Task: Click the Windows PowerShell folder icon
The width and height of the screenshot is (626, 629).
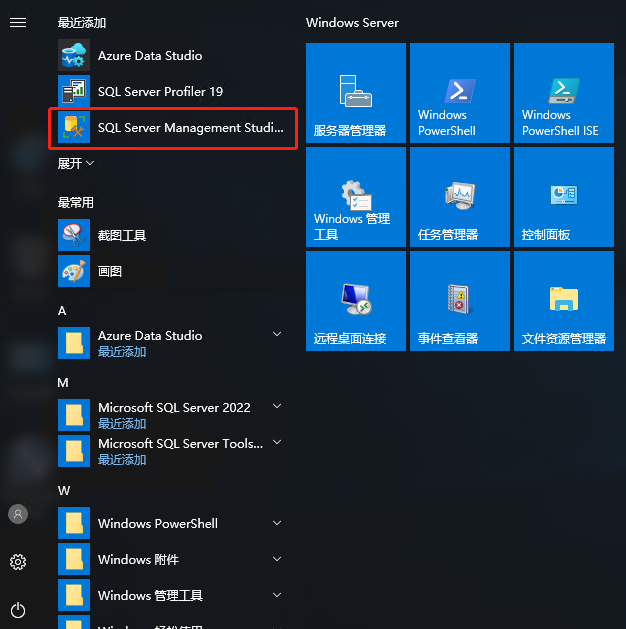Action: click(x=74, y=523)
